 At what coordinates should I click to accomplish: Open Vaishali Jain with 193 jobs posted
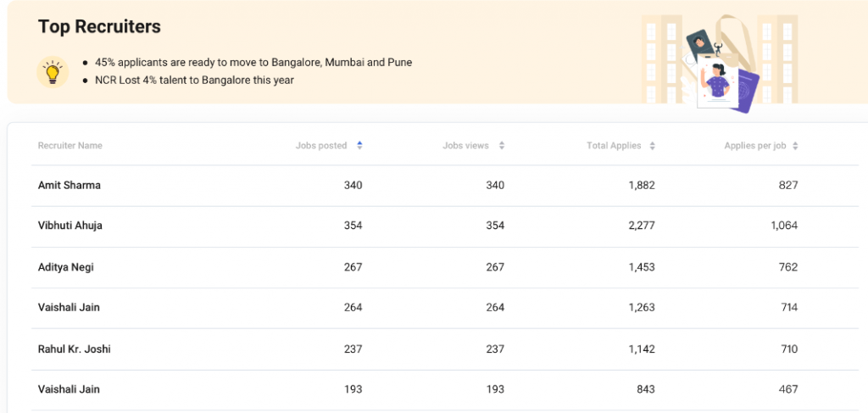pyautogui.click(x=69, y=389)
